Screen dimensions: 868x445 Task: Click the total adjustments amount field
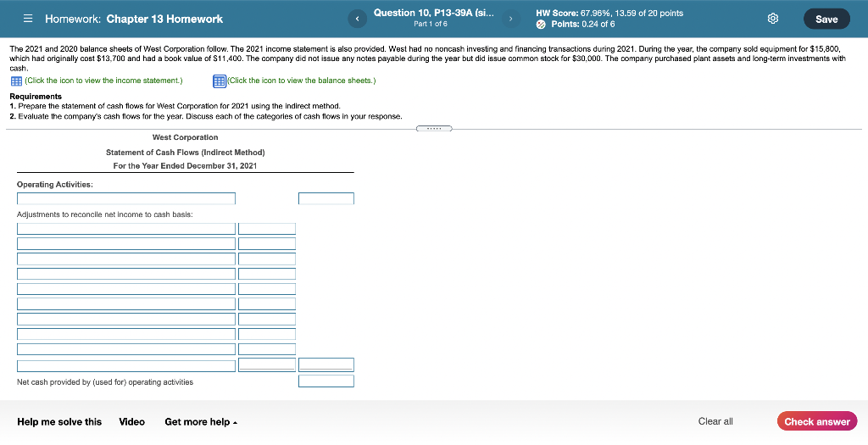(x=326, y=364)
